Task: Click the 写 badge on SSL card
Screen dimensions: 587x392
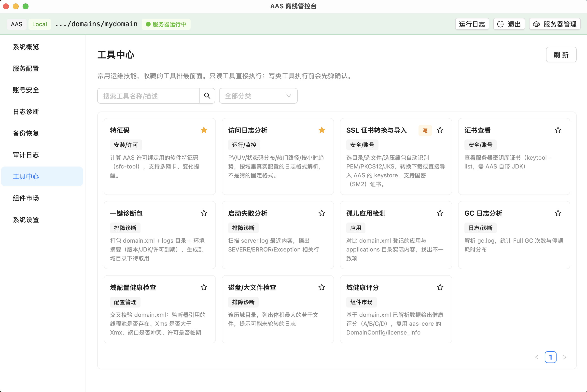Action: click(425, 130)
